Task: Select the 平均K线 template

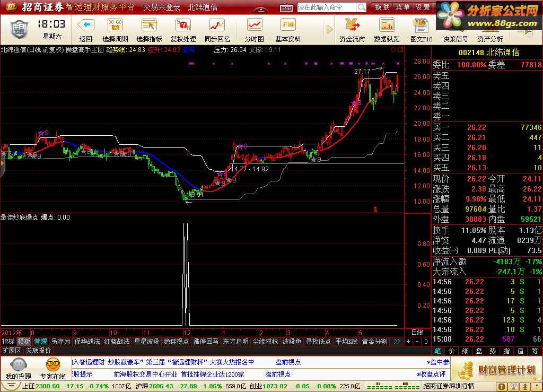Action: point(347,342)
